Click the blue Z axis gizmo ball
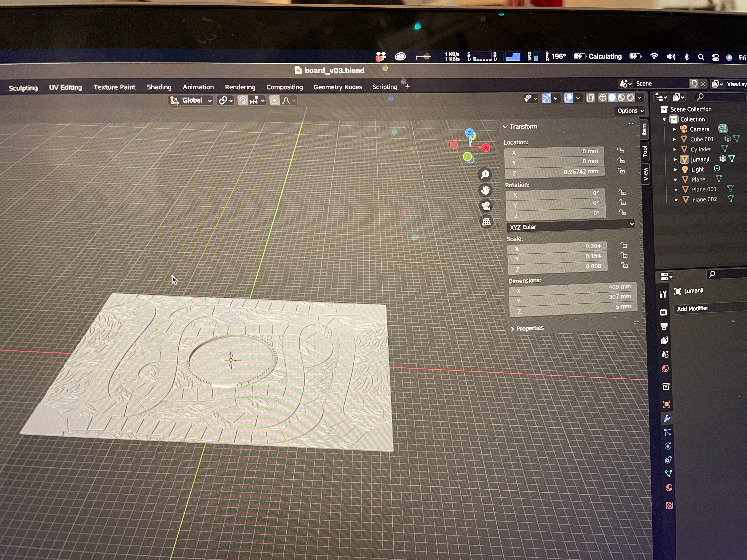The width and height of the screenshot is (747, 560). click(469, 133)
